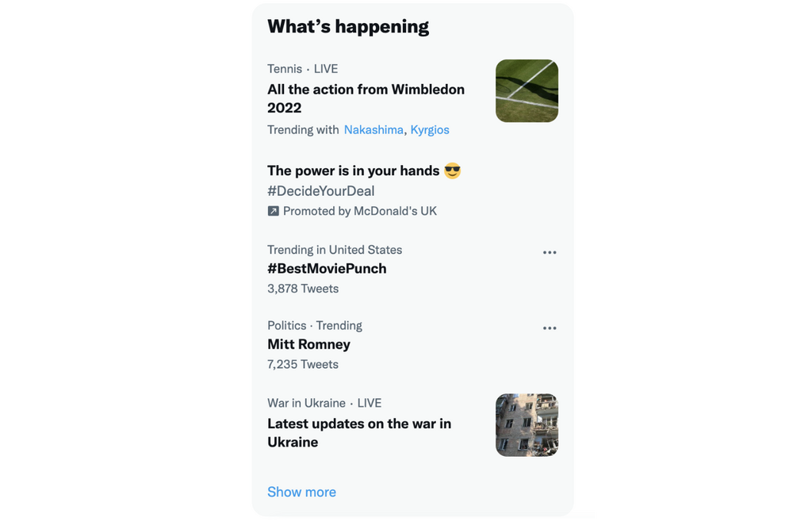Click the 7,235 Tweets count

pyautogui.click(x=303, y=364)
